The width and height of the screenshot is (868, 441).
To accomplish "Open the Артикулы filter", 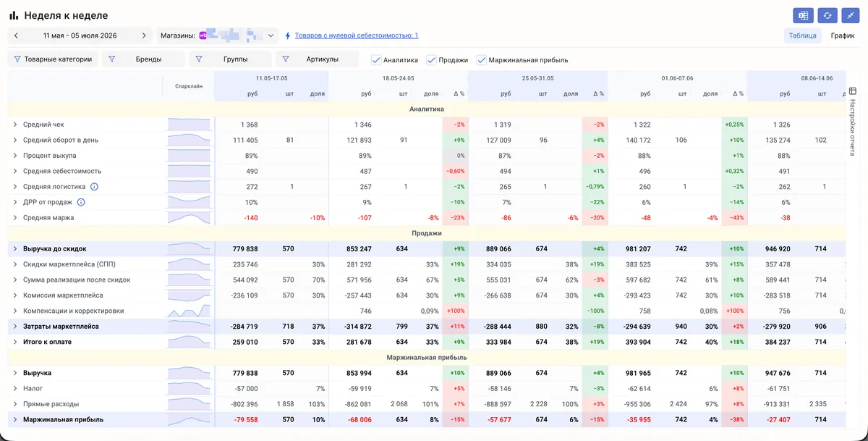I will click(x=317, y=59).
